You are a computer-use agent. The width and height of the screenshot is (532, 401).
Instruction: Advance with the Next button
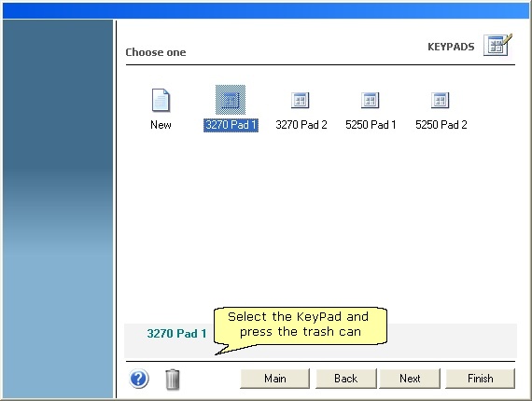tap(410, 379)
